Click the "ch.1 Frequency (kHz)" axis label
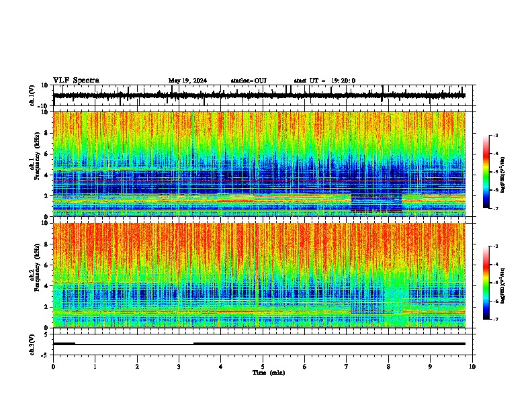Screen dimensions: 532x411 pos(35,156)
